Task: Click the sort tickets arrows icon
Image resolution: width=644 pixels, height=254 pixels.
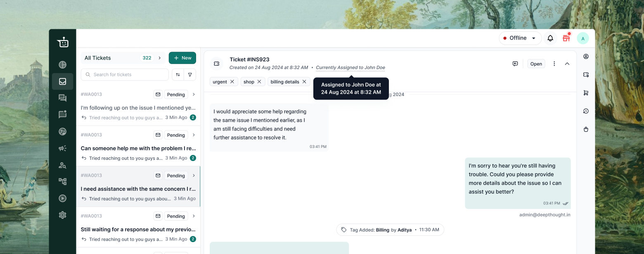Action: 178,75
